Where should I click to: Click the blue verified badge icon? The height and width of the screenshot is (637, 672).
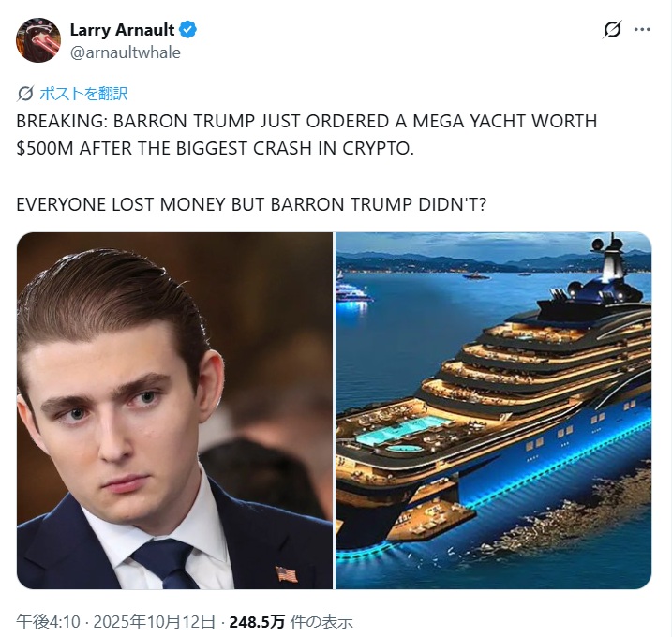click(187, 30)
